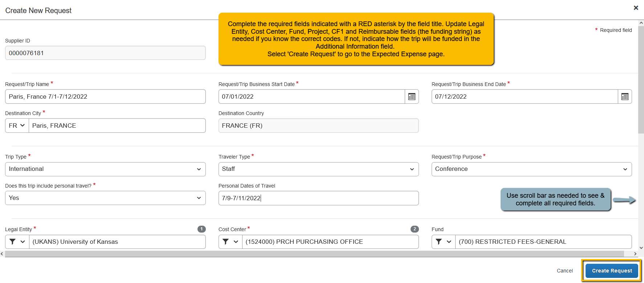Click the scroll right arrow
Screen dimensions: 644x283
tap(635, 254)
